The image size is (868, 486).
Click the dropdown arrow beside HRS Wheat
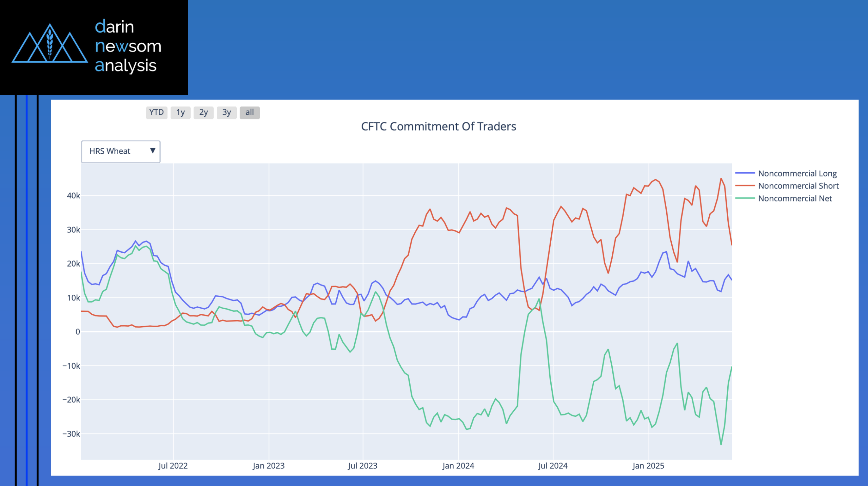pos(153,151)
